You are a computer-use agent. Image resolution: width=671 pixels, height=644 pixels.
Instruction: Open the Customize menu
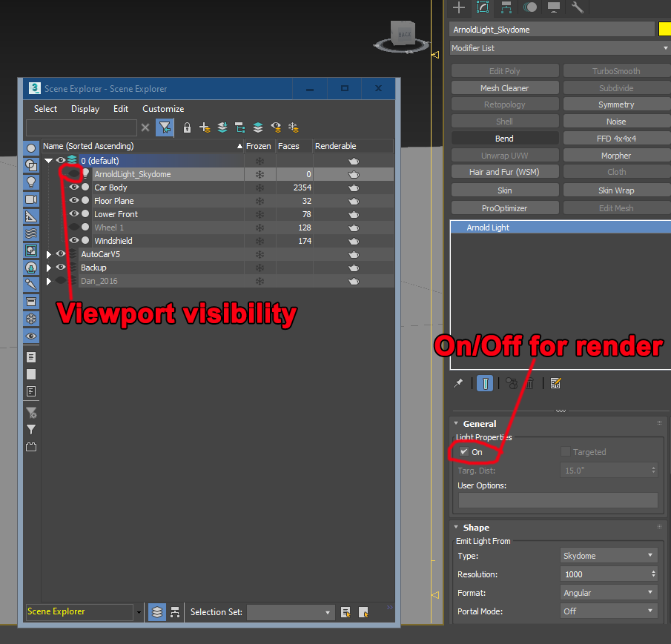pyautogui.click(x=163, y=109)
